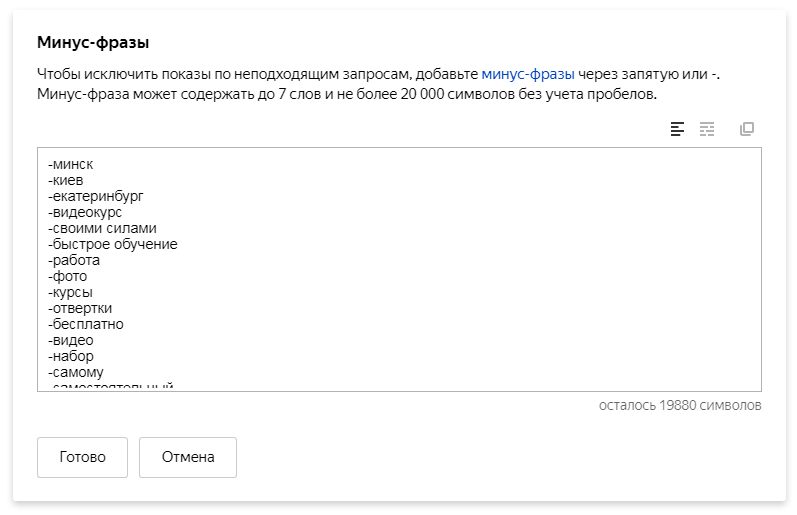
Task: Place cursor at the -отвертки entry
Action: (x=80, y=308)
